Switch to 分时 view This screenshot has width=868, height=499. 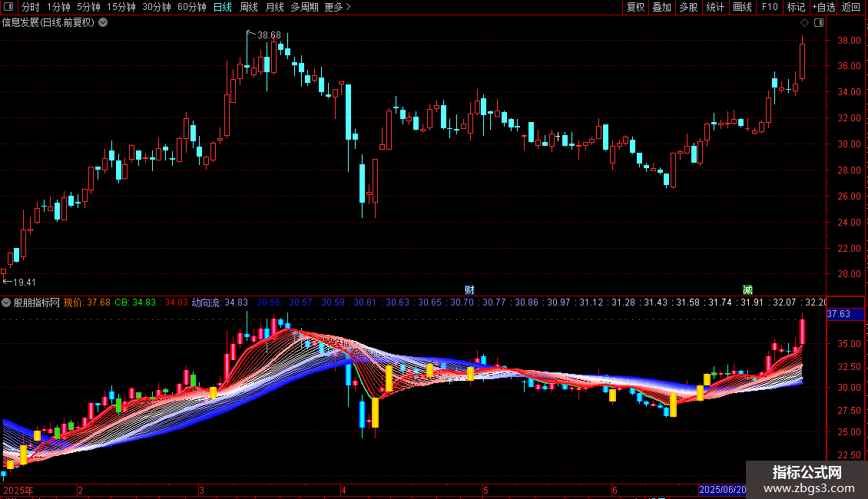pyautogui.click(x=31, y=7)
